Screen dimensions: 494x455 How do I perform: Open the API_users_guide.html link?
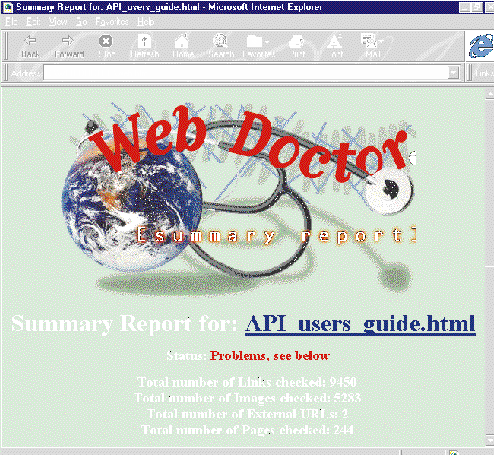coord(360,324)
